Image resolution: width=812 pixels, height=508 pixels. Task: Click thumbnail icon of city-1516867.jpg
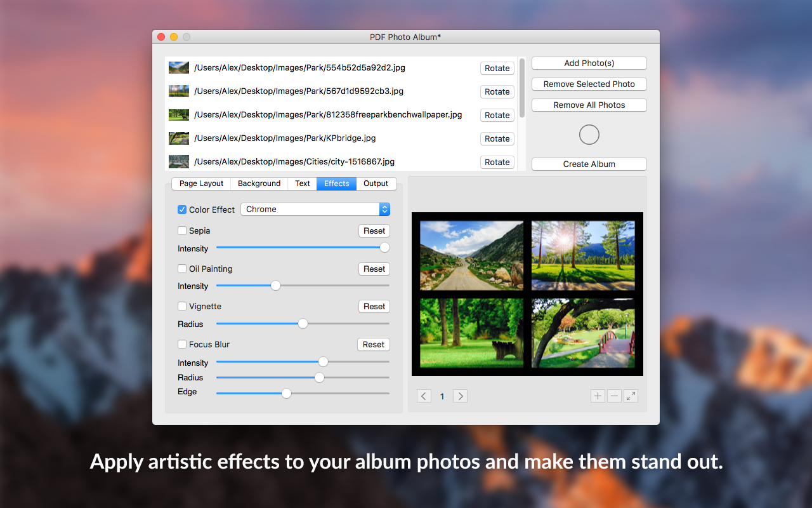point(179,162)
